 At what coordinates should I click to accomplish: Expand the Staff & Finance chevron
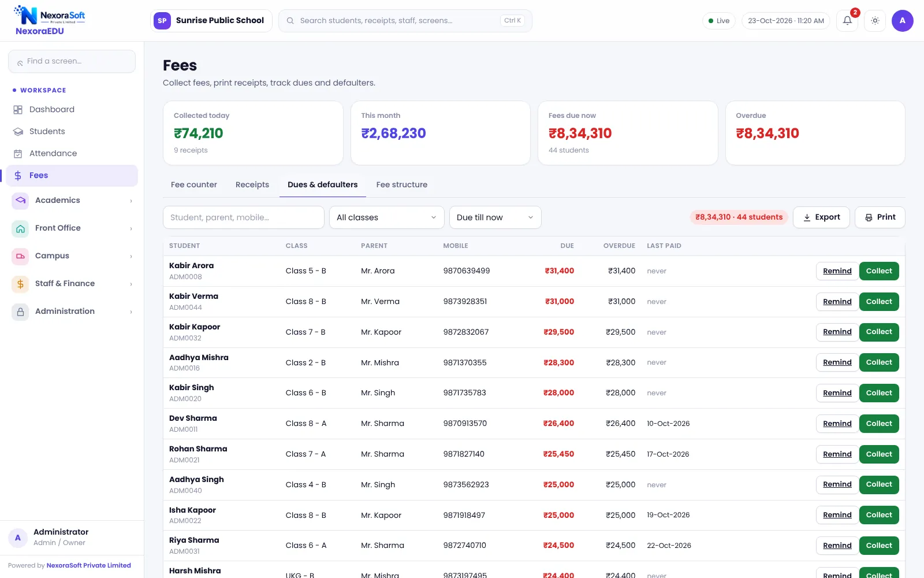pyautogui.click(x=131, y=284)
